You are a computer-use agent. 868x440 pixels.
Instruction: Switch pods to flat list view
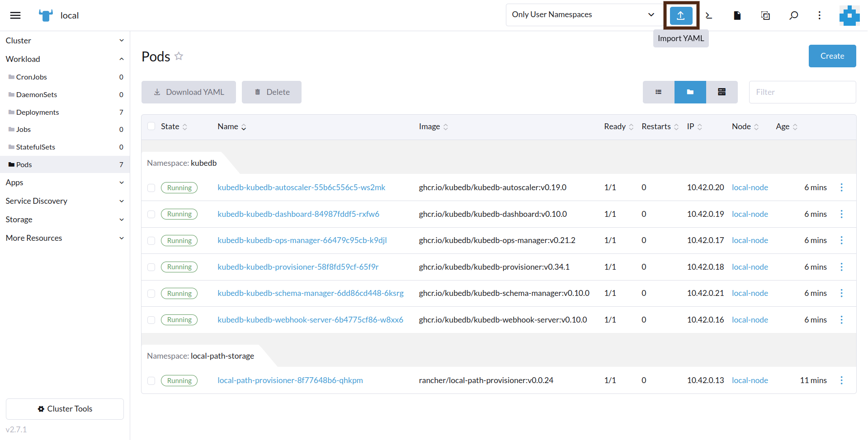click(x=658, y=92)
